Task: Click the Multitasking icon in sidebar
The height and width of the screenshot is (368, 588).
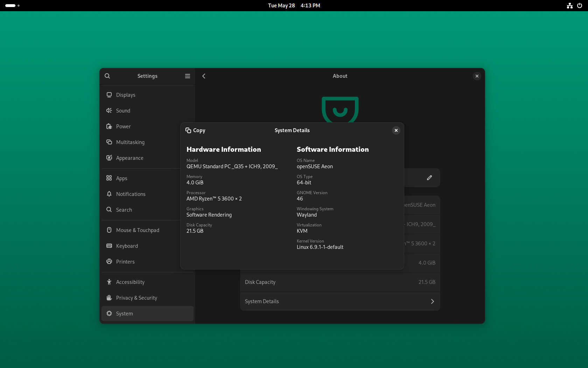Action: click(109, 142)
